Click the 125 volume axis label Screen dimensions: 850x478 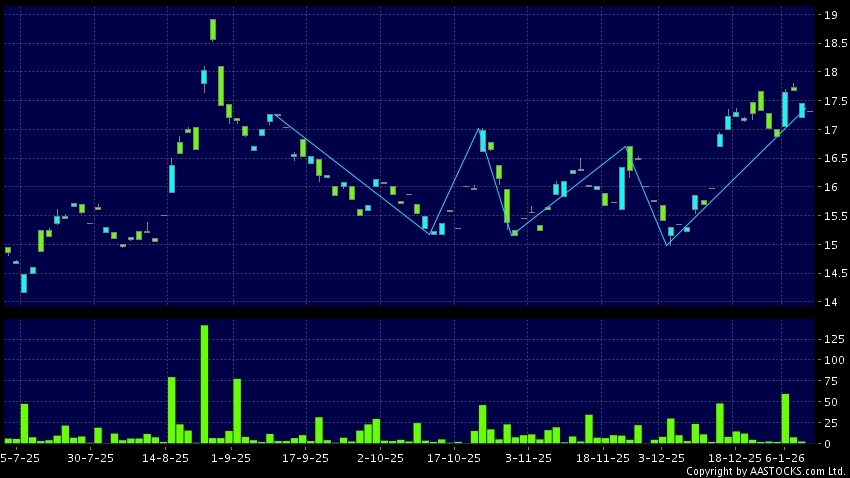coord(832,340)
